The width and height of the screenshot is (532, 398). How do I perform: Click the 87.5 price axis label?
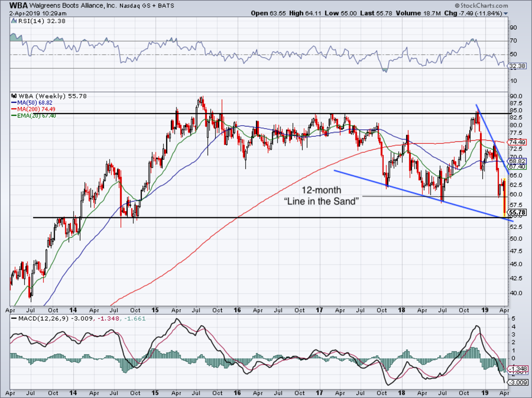tap(516, 103)
